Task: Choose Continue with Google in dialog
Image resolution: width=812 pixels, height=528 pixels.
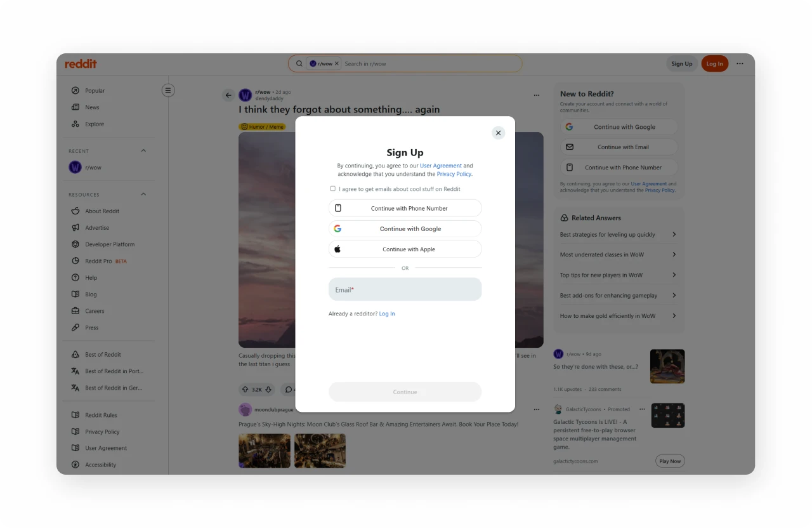Action: (405, 228)
